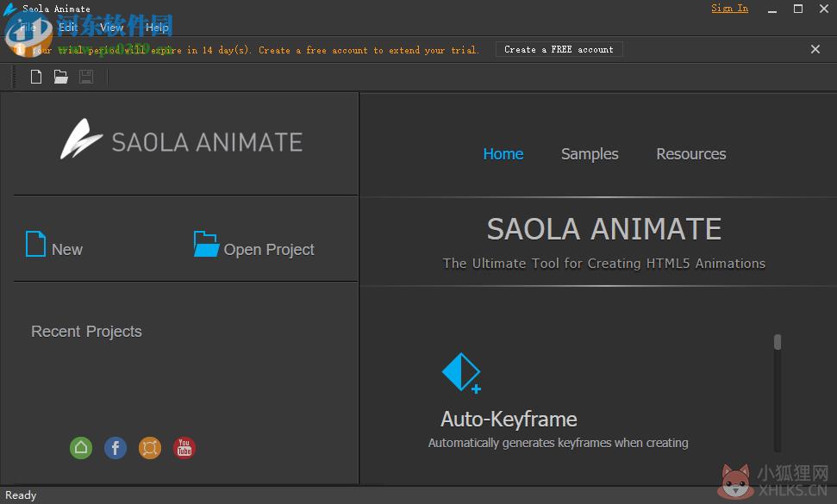Image resolution: width=837 pixels, height=504 pixels.
Task: Click the orange community forum icon
Action: click(150, 448)
